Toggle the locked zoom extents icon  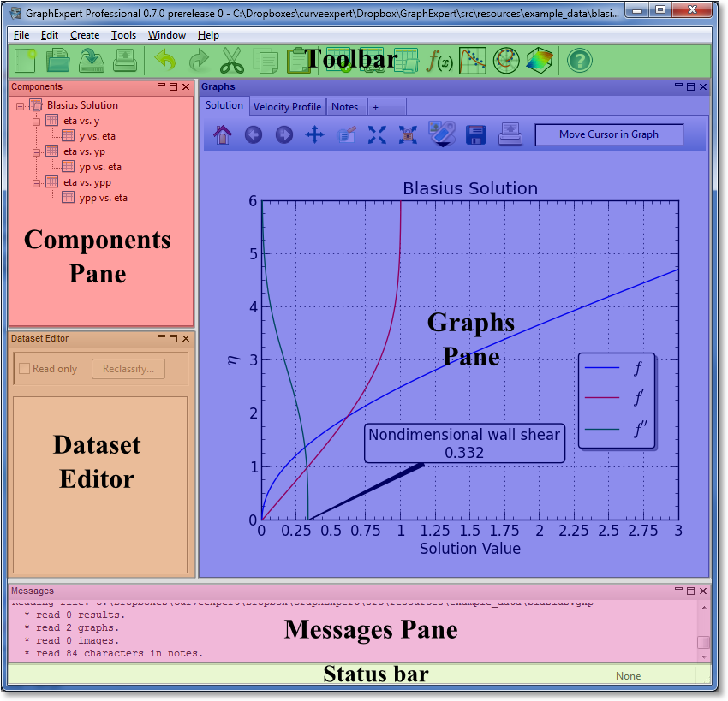[408, 135]
